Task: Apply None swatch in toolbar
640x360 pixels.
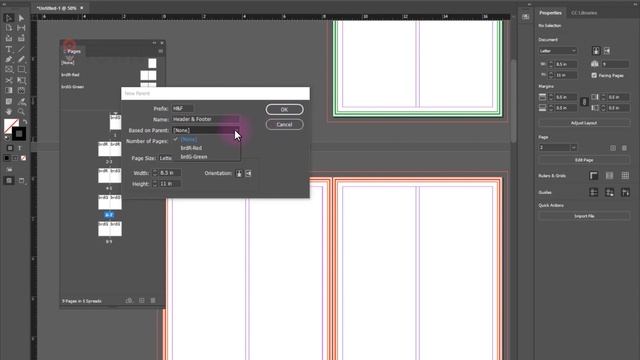Action: click(23, 158)
